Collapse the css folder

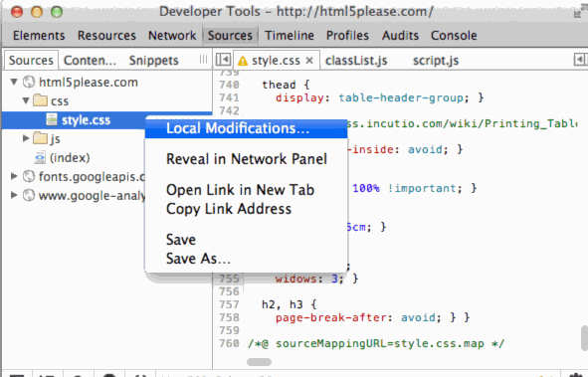point(26,100)
